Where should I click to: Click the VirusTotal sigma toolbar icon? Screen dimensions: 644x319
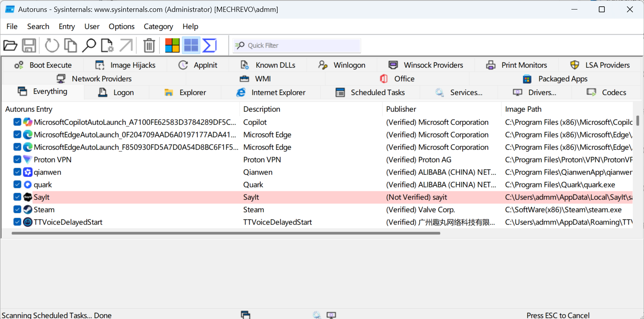[209, 46]
